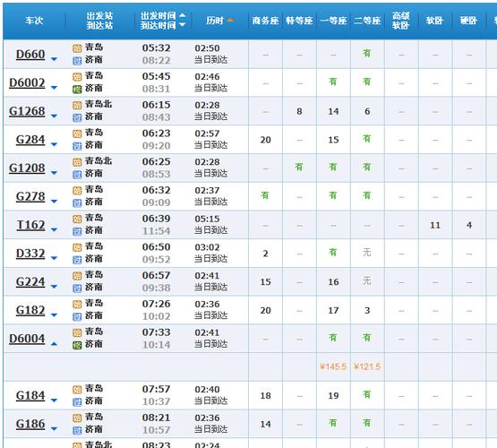Click origin station icon for G1268
Viewport: 497px width, 448px height.
[77, 105]
